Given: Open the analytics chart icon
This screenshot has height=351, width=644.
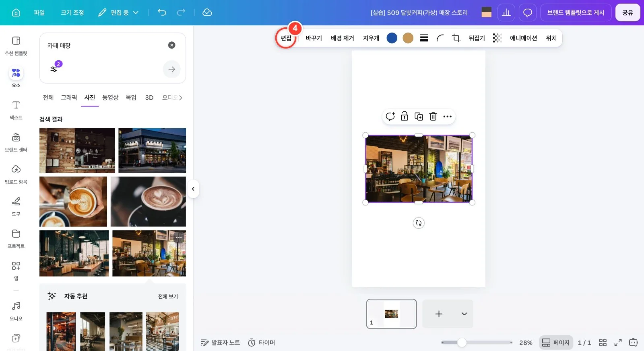Looking at the screenshot, I should pyautogui.click(x=506, y=12).
